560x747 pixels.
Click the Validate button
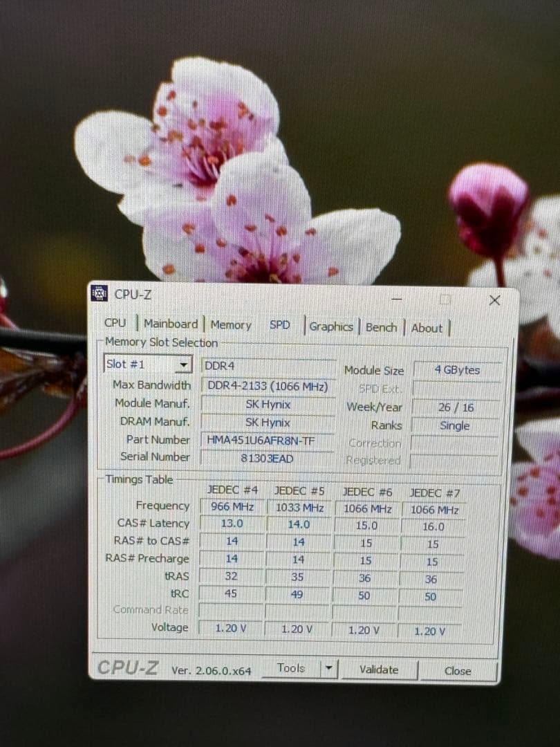pos(379,668)
